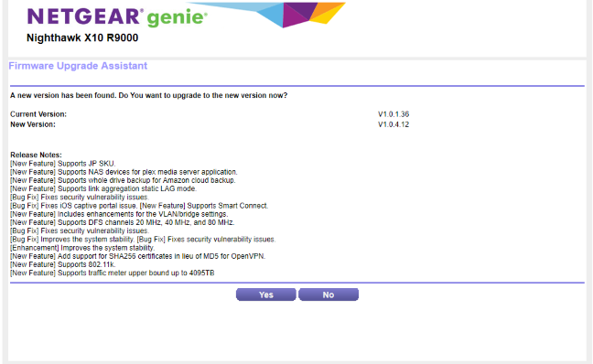
Task: Select note about SHA256 certificates for OpenVPN
Action: 137,256
